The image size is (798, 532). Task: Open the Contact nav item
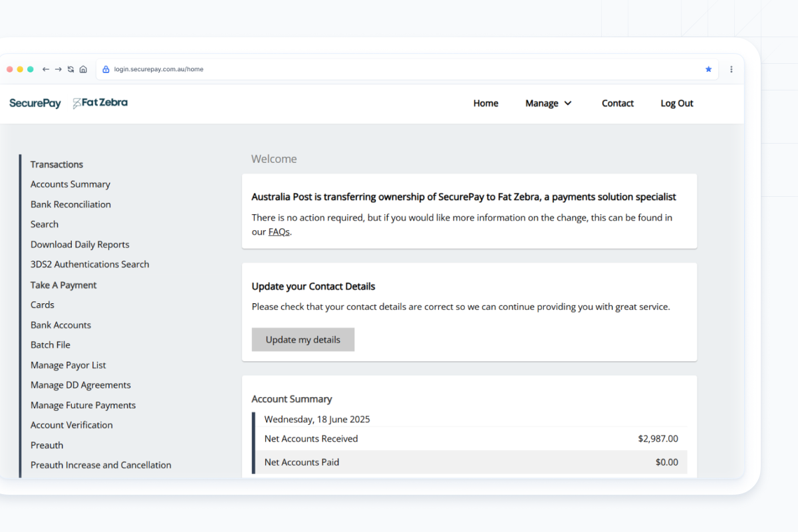point(618,103)
